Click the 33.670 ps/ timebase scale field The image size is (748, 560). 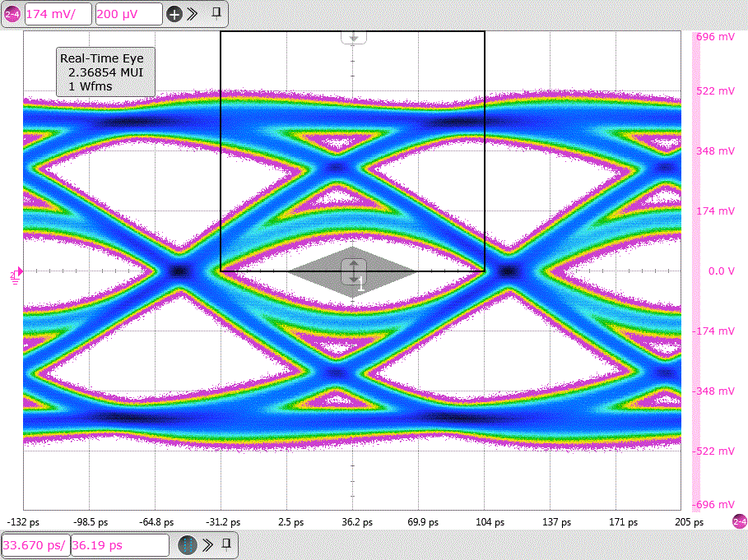point(35,545)
